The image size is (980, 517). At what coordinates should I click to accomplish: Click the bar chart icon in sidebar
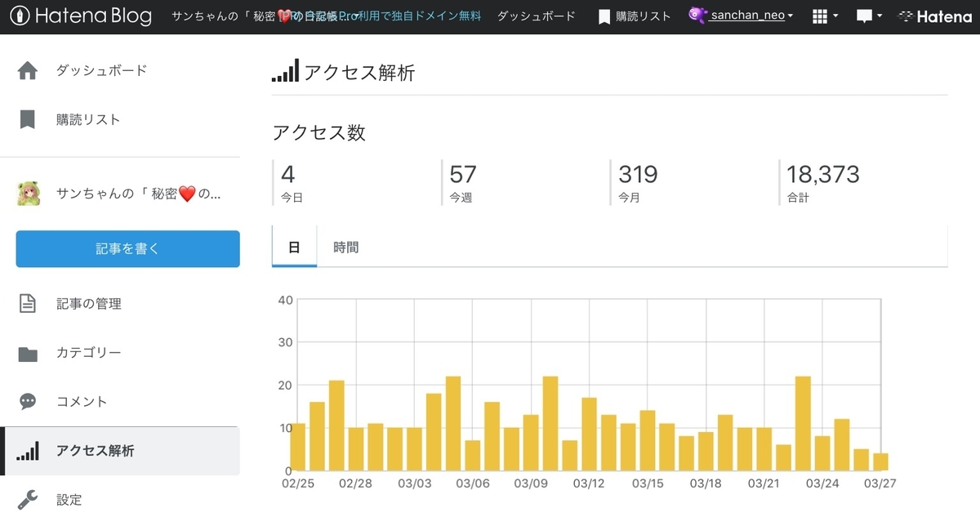[x=28, y=451]
